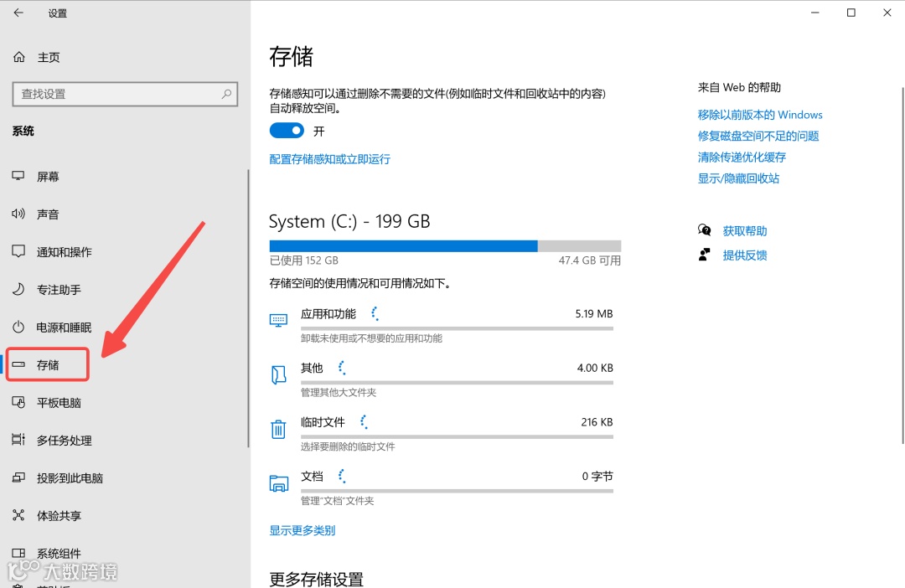Click the 其他 category label
The width and height of the screenshot is (905, 588).
pyautogui.click(x=312, y=369)
